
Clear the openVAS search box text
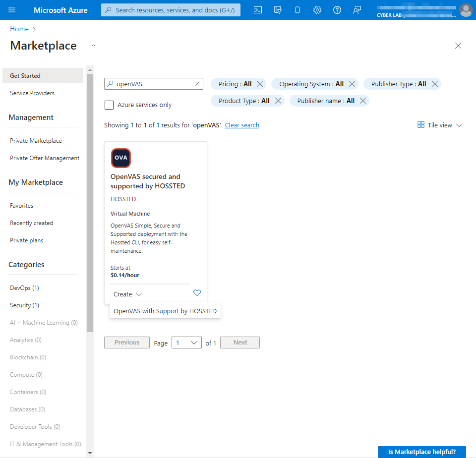click(197, 84)
